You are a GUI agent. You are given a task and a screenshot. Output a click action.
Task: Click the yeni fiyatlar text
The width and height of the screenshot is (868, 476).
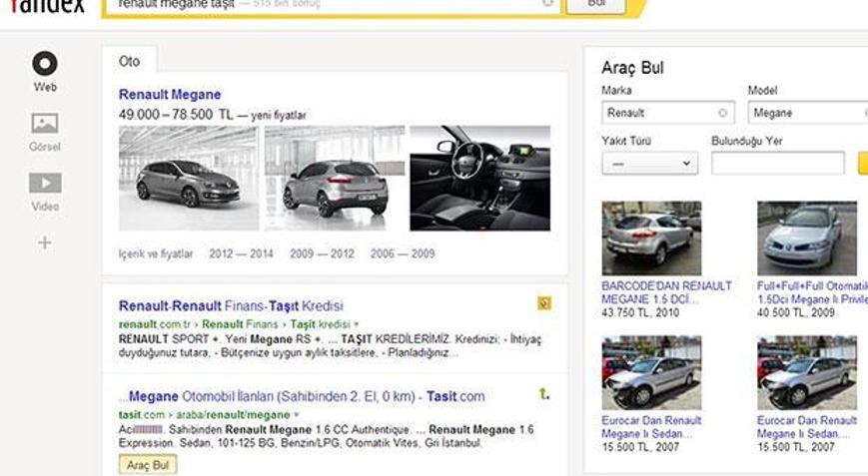click(279, 116)
